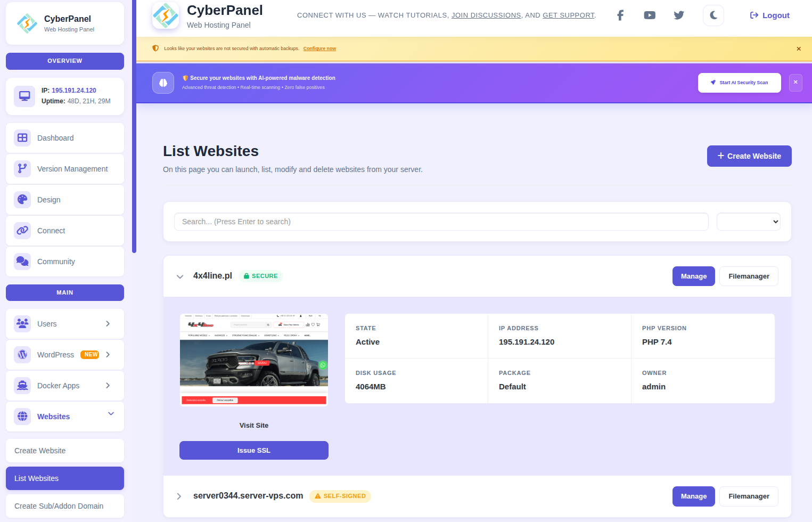Click the sidebar vertical scrollbar

point(134,126)
